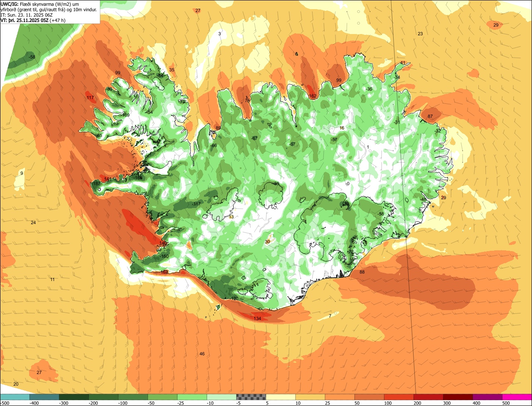Click the light green swatch between -25 and -10
Image resolution: width=532 pixels, height=406 pixels.
(x=192, y=397)
